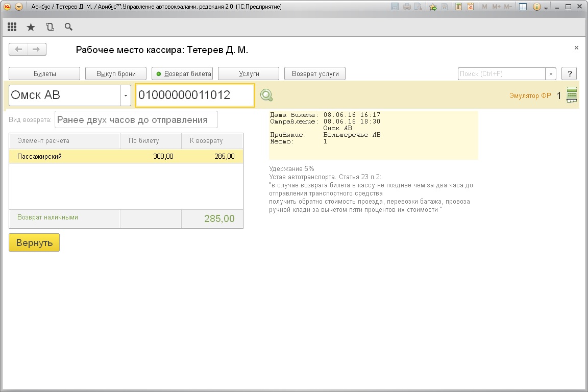Switch to the Билеты tab
Screen dimensions: 588x392
click(44, 73)
